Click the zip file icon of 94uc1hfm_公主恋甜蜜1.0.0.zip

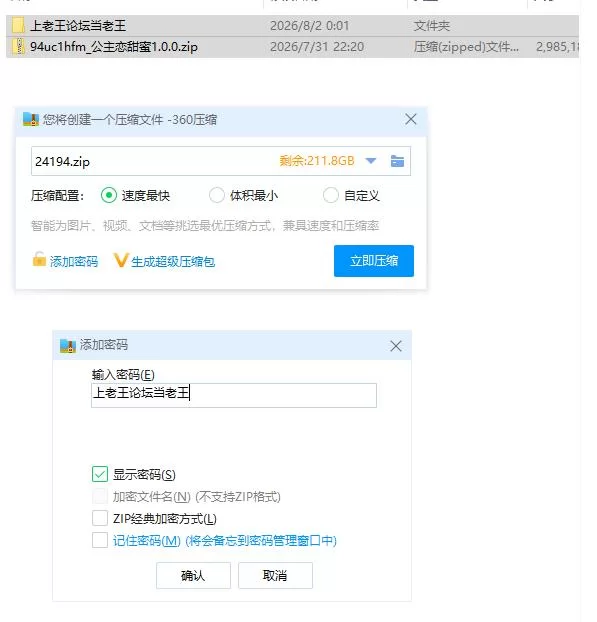coord(18,46)
